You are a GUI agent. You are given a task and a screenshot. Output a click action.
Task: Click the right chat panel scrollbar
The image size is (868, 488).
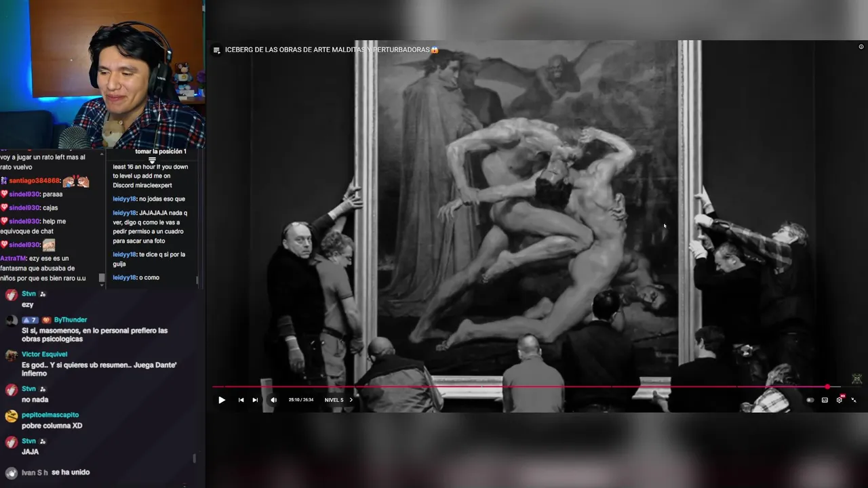tap(197, 280)
